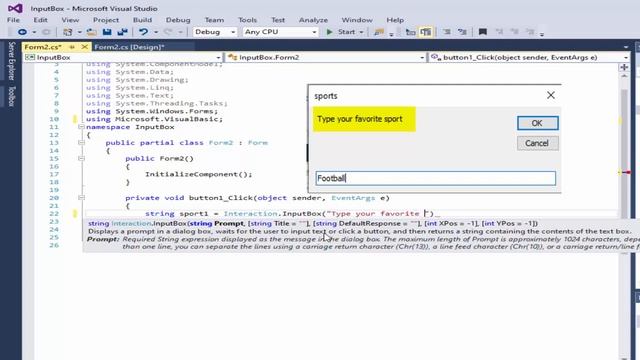This screenshot has width=640, height=360.
Task: Open the Window menu
Action: [357, 20]
